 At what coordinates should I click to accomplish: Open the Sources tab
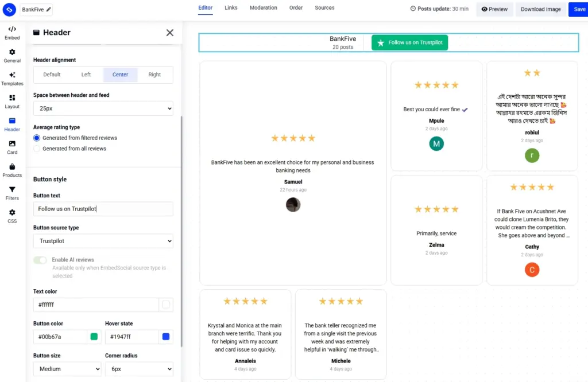[324, 7]
